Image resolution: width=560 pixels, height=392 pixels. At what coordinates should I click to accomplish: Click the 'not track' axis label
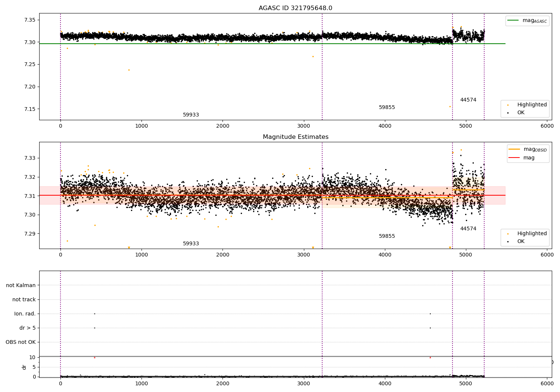point(24,299)
